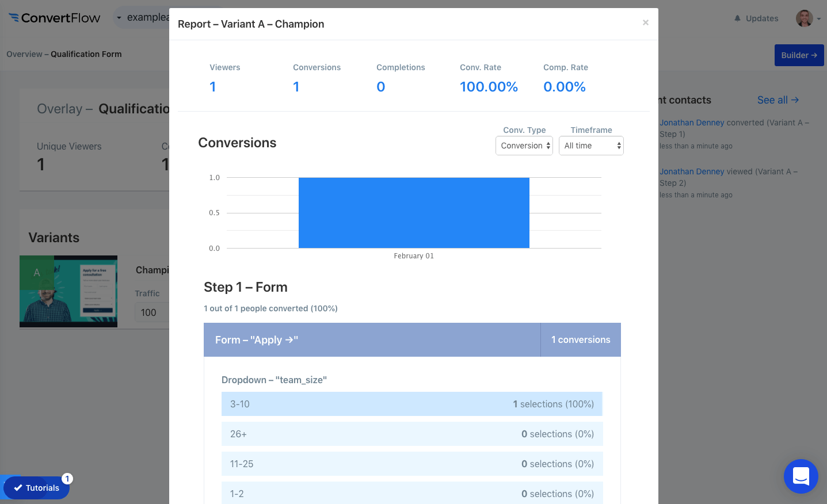The height and width of the screenshot is (504, 827).
Task: Click the Traffic 100 input field
Action: (152, 312)
